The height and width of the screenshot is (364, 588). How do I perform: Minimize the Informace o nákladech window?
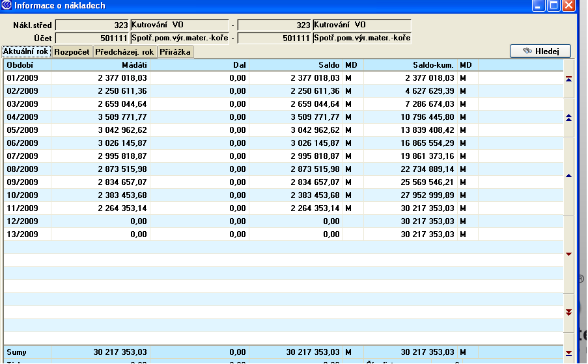(x=538, y=6)
